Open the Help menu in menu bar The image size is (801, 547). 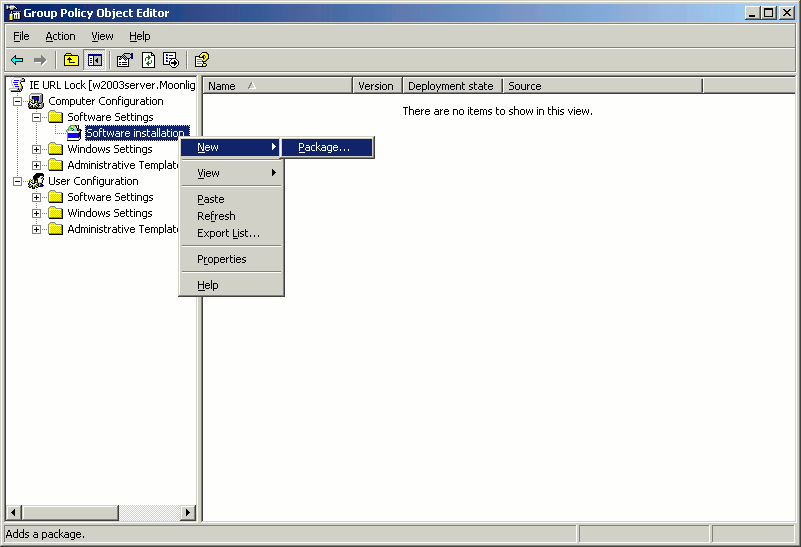click(x=139, y=36)
